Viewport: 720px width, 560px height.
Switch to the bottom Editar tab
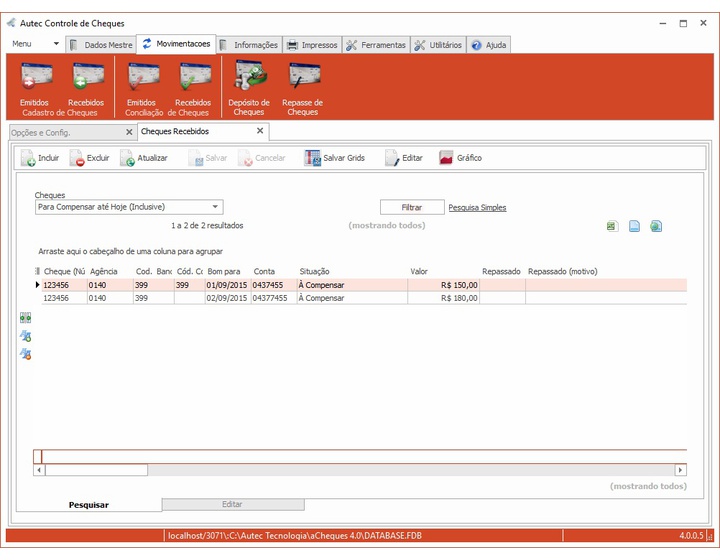[232, 504]
